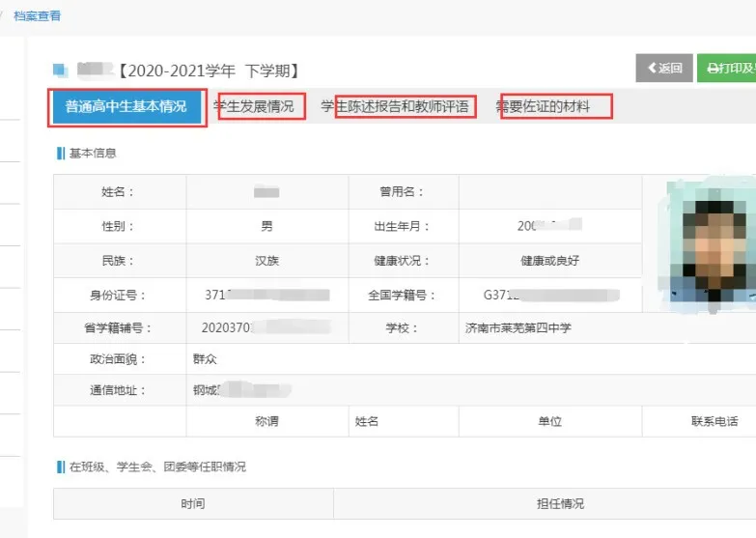
Task: Click the 2020-2021学年 下学期 title text
Action: (x=210, y=71)
